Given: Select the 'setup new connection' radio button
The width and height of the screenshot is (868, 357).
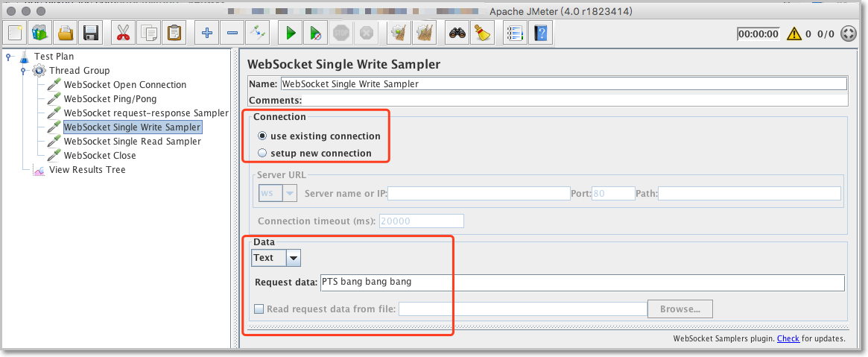Looking at the screenshot, I should pos(262,153).
